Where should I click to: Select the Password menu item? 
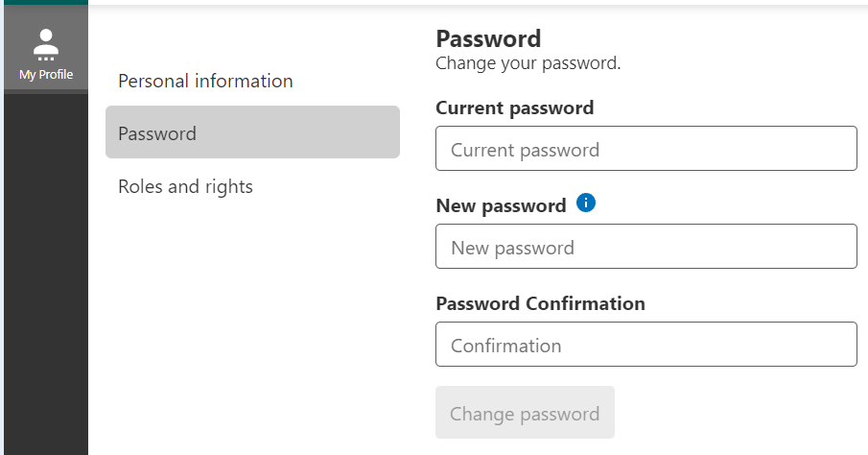(x=252, y=132)
